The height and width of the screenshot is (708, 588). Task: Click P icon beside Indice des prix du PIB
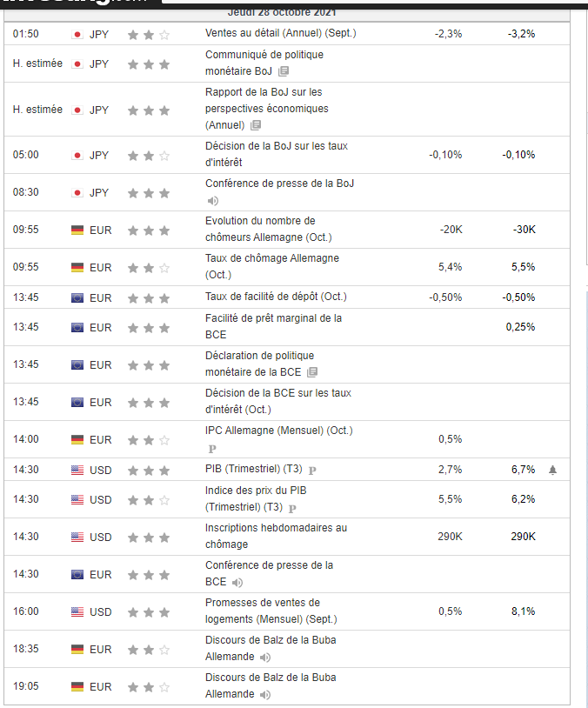[x=292, y=508]
